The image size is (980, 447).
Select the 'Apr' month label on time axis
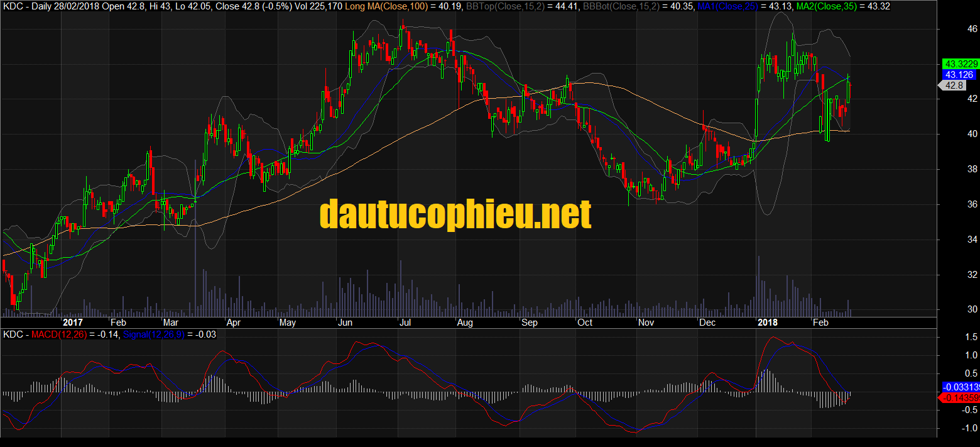pyautogui.click(x=234, y=323)
